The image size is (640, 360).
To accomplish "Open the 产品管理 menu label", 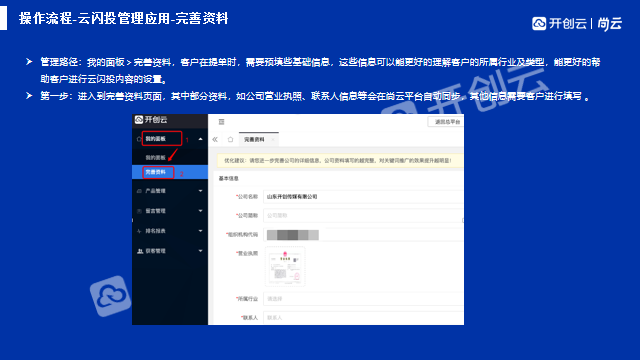I will click(156, 191).
